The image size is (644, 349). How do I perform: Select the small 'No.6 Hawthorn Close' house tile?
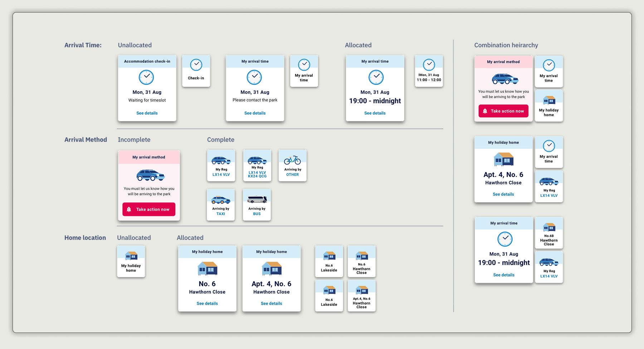pos(362,261)
